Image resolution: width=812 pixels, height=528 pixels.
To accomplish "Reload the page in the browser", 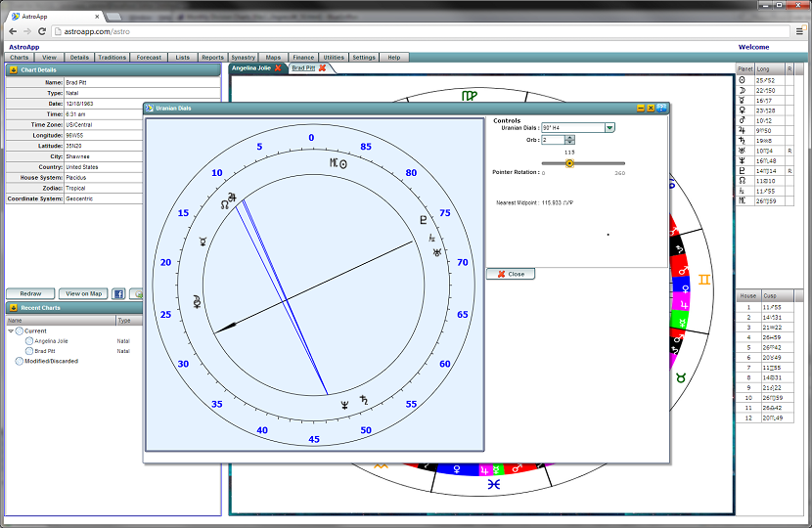I will tap(42, 31).
